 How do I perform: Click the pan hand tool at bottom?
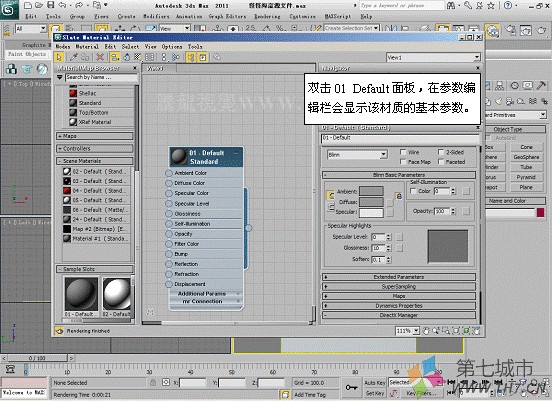coord(426,331)
